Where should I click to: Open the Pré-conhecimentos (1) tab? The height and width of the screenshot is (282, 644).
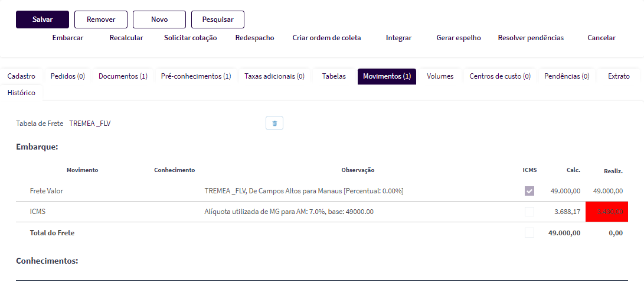196,76
